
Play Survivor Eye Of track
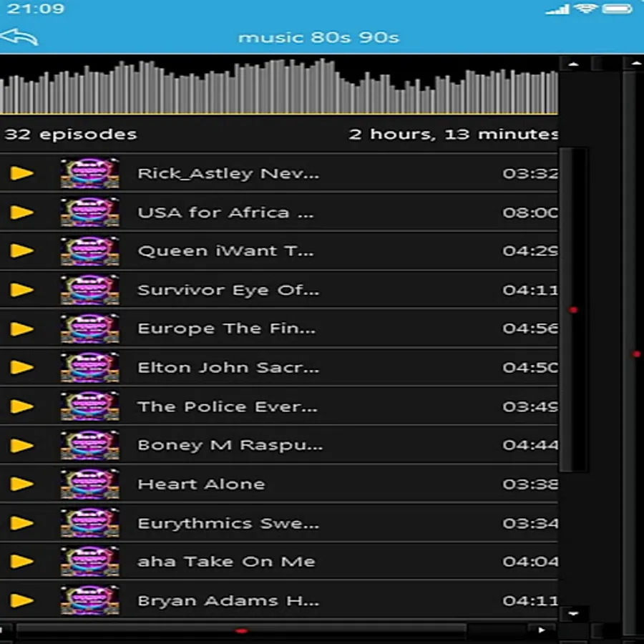(21, 290)
